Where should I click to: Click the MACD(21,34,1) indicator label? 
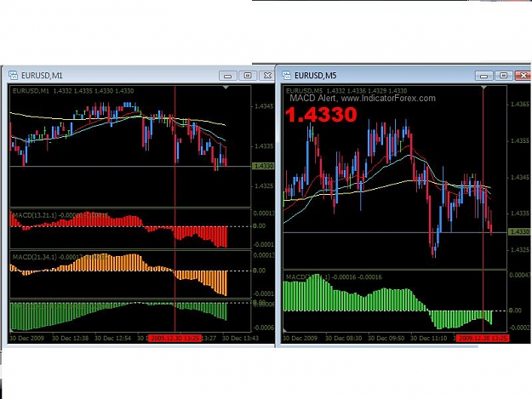pos(60,257)
